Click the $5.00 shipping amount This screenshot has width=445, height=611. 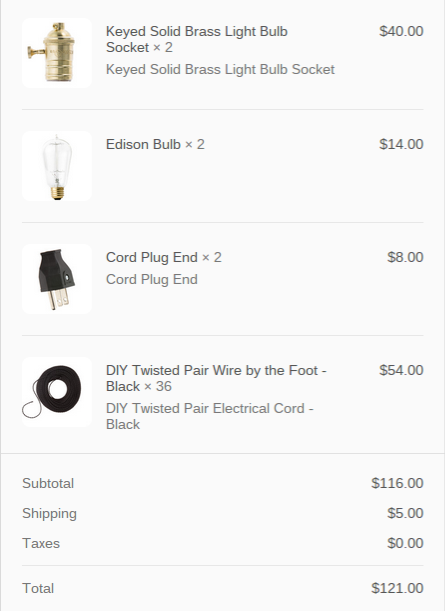[x=405, y=513]
